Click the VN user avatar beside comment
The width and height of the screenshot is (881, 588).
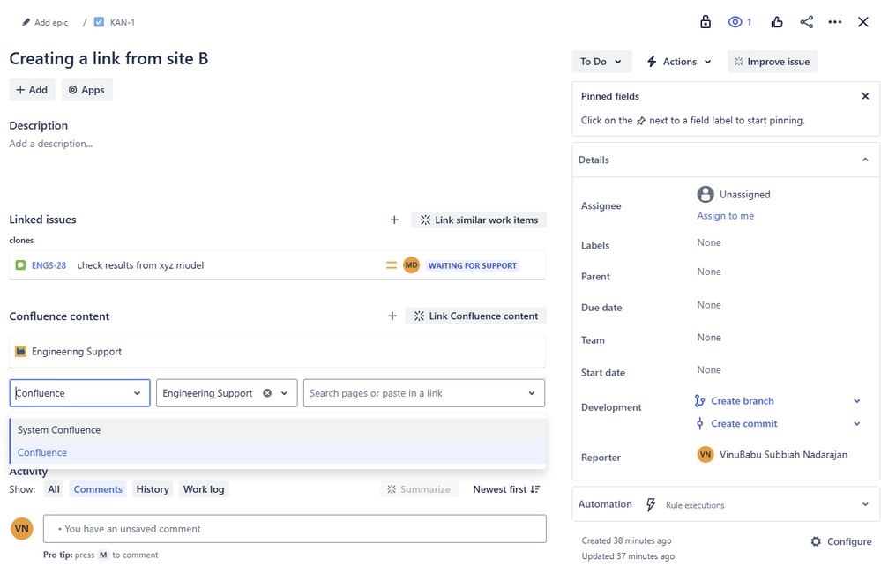(22, 528)
